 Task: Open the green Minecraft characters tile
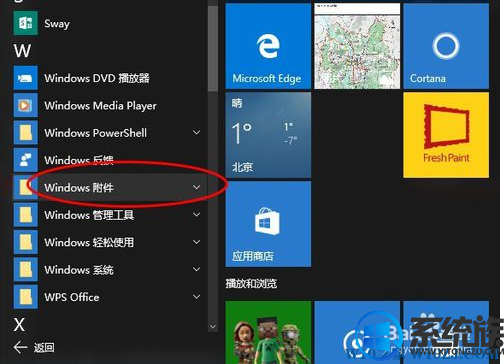(268, 332)
